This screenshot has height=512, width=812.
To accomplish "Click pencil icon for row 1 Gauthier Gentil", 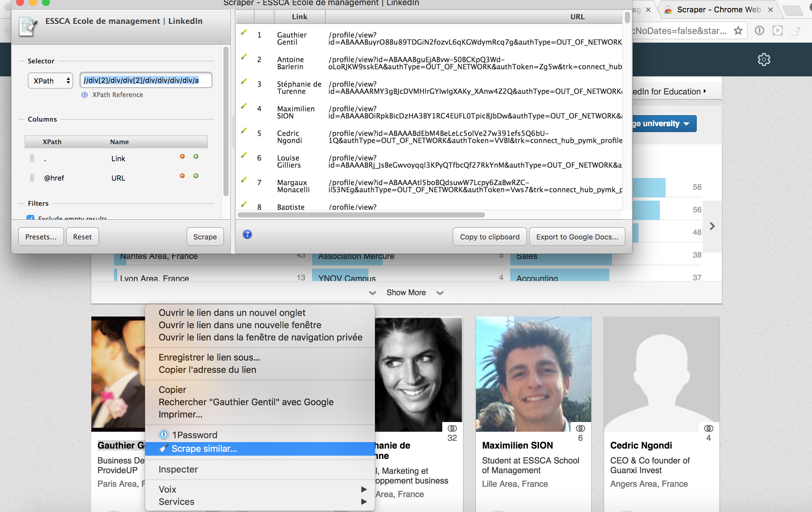I will (x=244, y=32).
